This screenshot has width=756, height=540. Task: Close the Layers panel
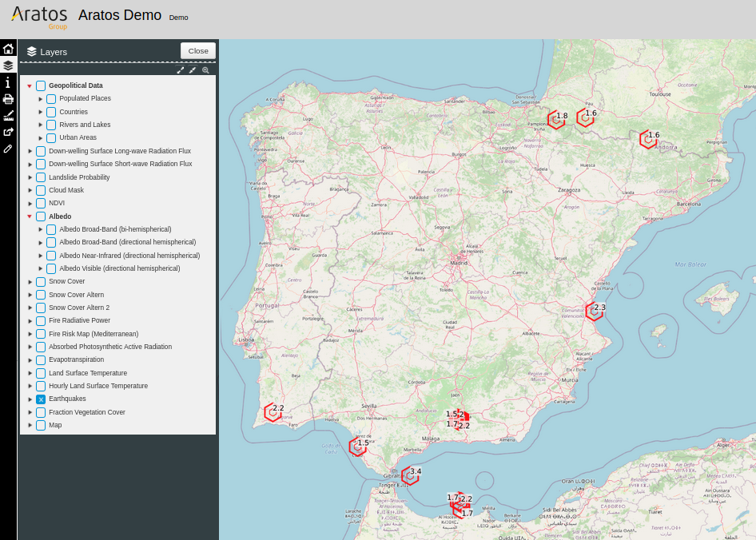(x=198, y=50)
